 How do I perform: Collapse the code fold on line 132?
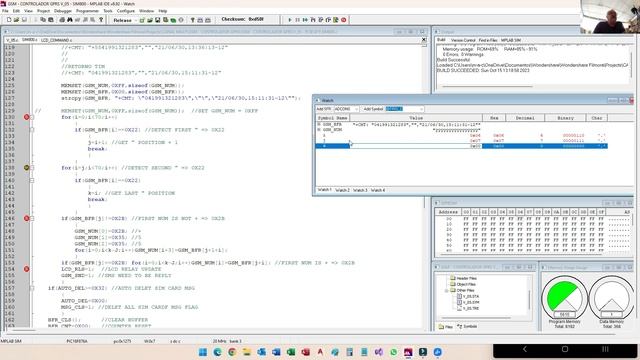click(32, 130)
